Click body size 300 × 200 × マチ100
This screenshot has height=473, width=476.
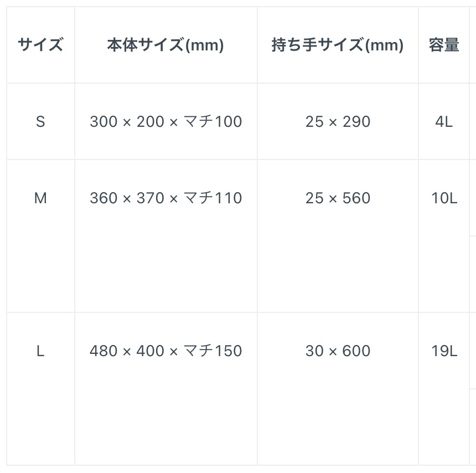point(165,121)
